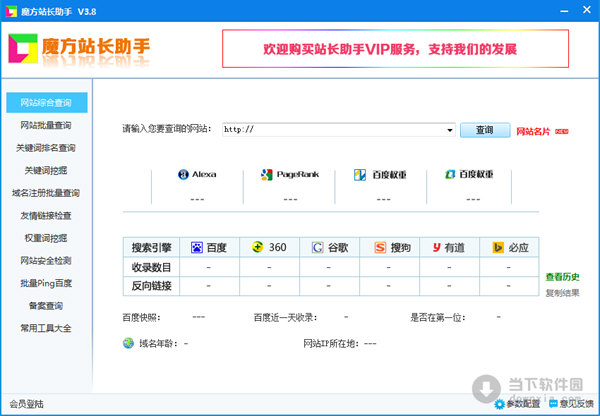
Task: Open 参数配置 settings link
Action: click(x=523, y=404)
